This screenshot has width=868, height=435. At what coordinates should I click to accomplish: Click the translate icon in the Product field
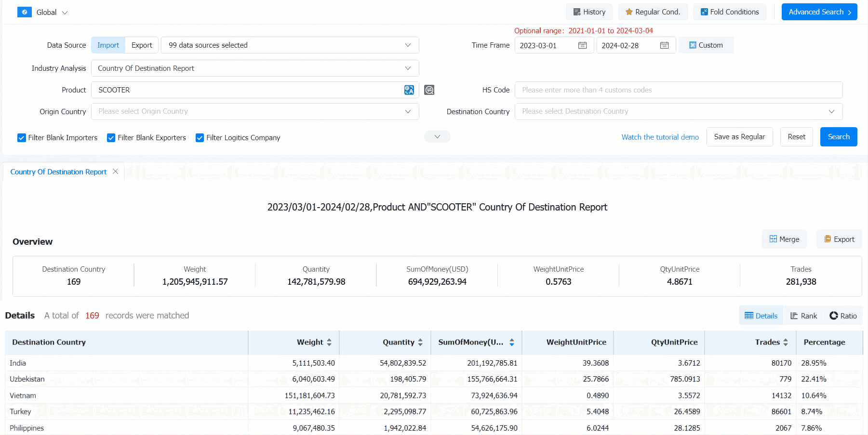[x=409, y=90]
